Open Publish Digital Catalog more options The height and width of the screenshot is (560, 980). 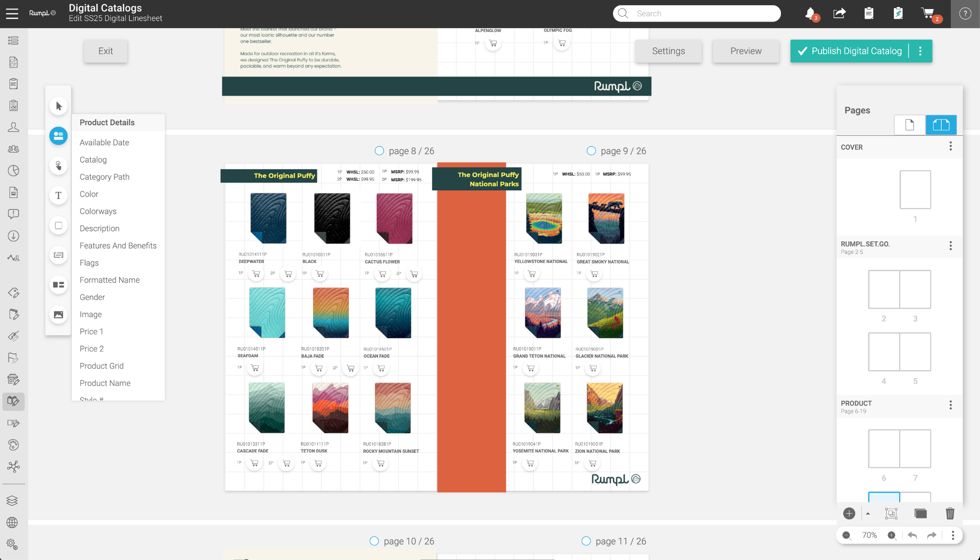coord(920,51)
